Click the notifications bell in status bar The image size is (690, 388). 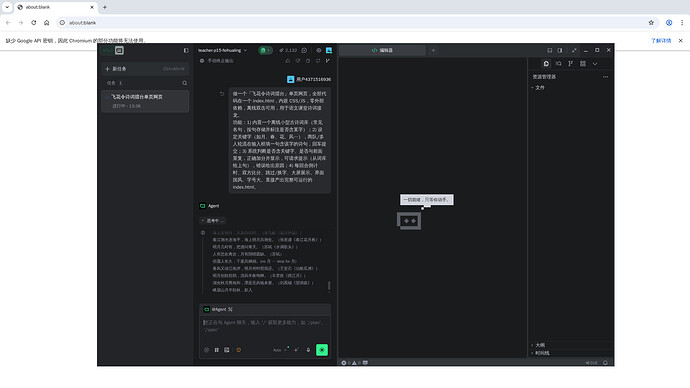[x=606, y=363]
